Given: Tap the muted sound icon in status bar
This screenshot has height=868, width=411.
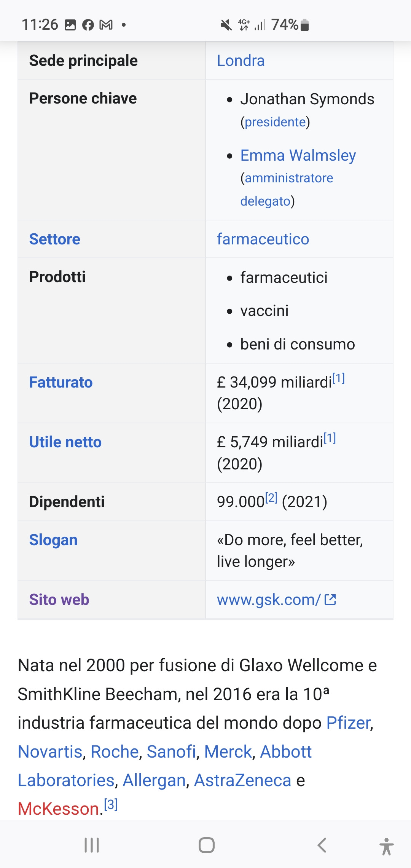Looking at the screenshot, I should [x=226, y=25].
